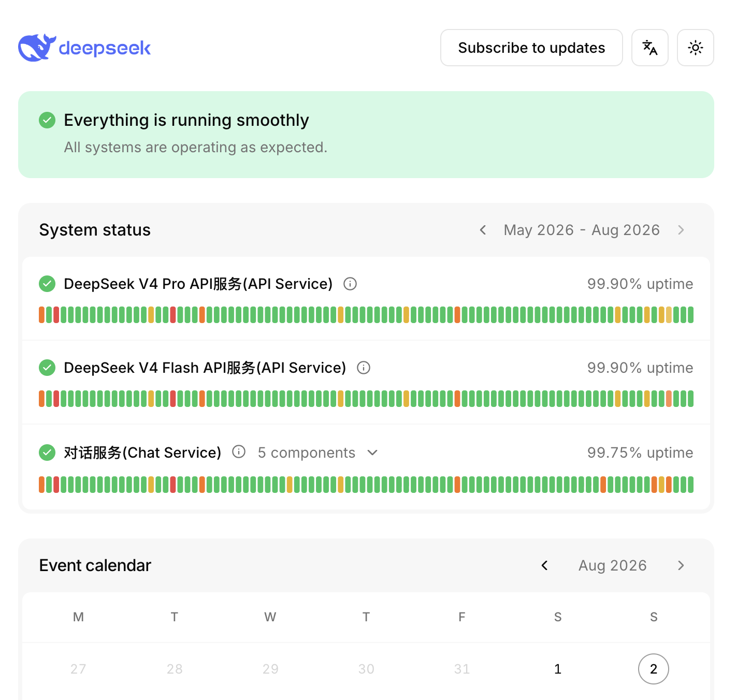The image size is (751, 700).
Task: Open info tooltip for V4 Flash API service
Action: point(364,368)
